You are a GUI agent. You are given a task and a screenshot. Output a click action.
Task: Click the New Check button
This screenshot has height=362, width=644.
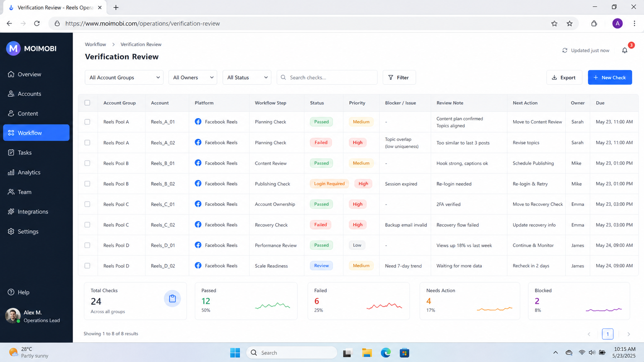(610, 78)
